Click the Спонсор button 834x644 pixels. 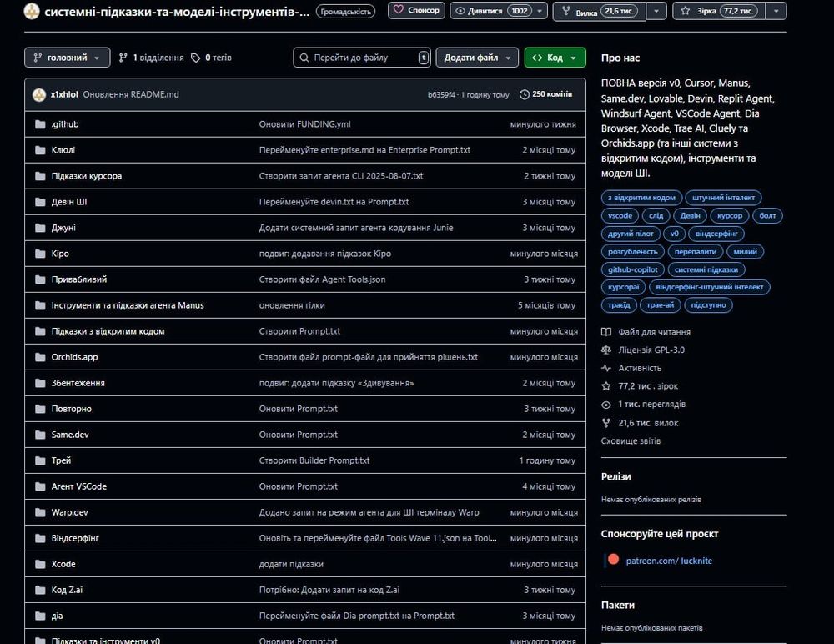click(416, 10)
